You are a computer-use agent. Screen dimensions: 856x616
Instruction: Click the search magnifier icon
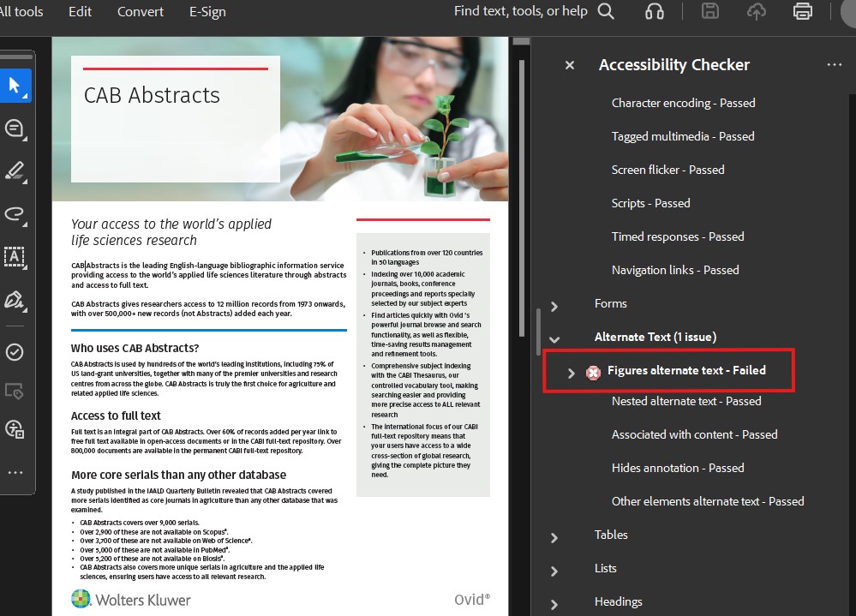point(606,11)
